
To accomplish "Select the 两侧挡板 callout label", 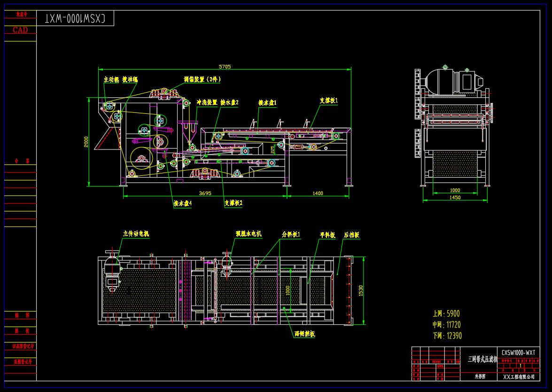I will coord(304,334).
